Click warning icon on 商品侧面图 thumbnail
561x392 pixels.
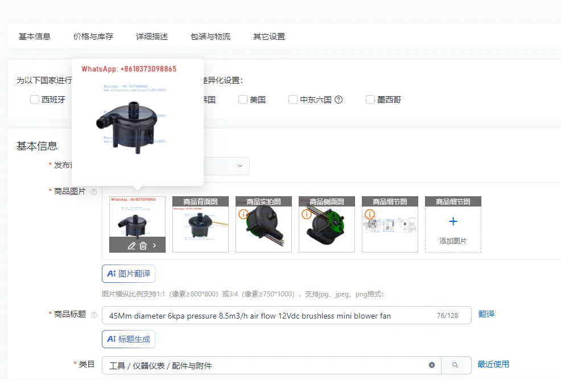coord(307,214)
